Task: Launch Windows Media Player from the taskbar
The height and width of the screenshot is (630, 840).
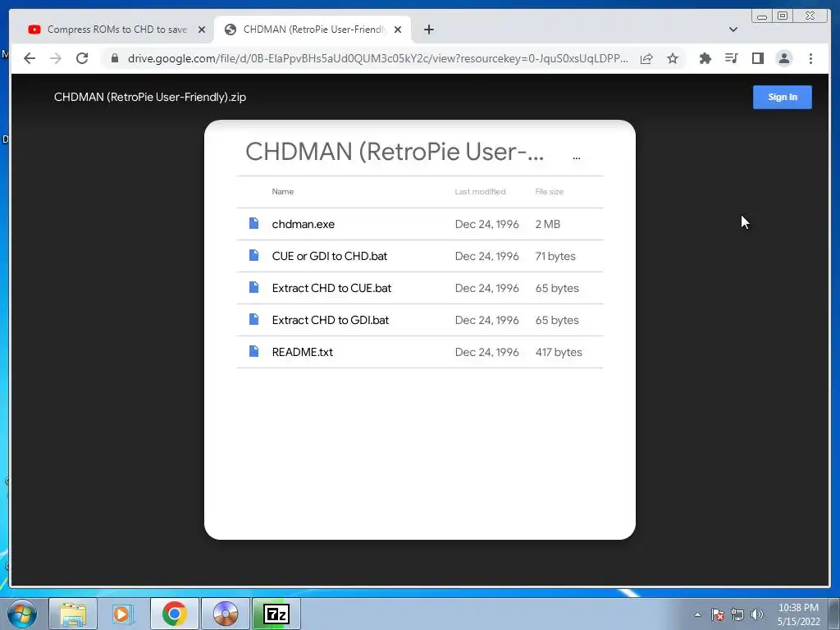Action: click(123, 614)
